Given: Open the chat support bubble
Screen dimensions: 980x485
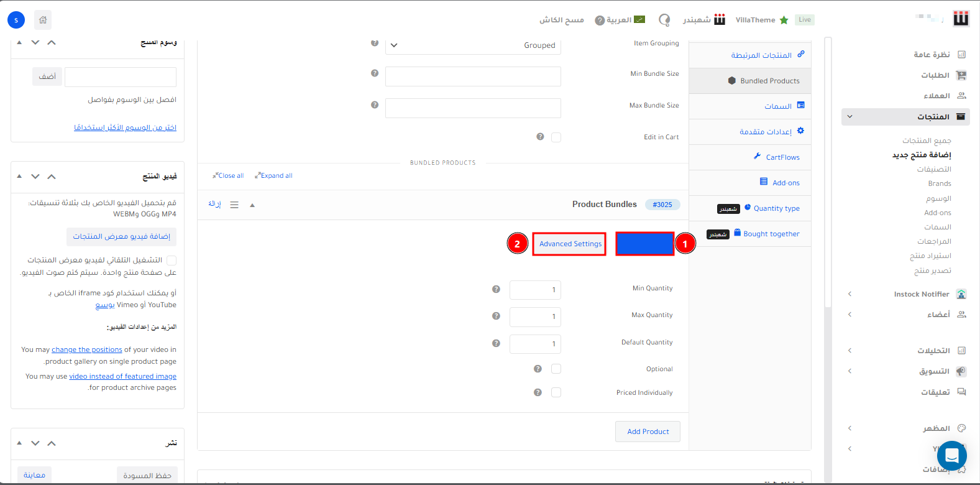Looking at the screenshot, I should (x=951, y=456).
